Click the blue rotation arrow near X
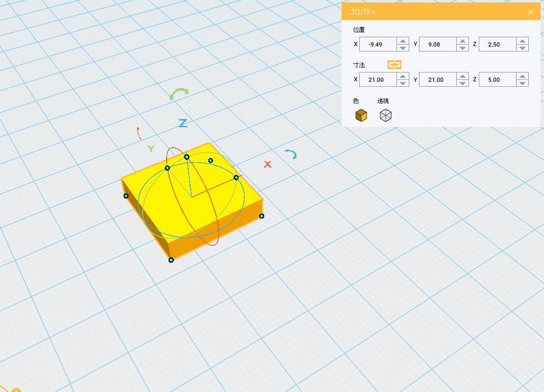The image size is (544, 392). (x=291, y=154)
